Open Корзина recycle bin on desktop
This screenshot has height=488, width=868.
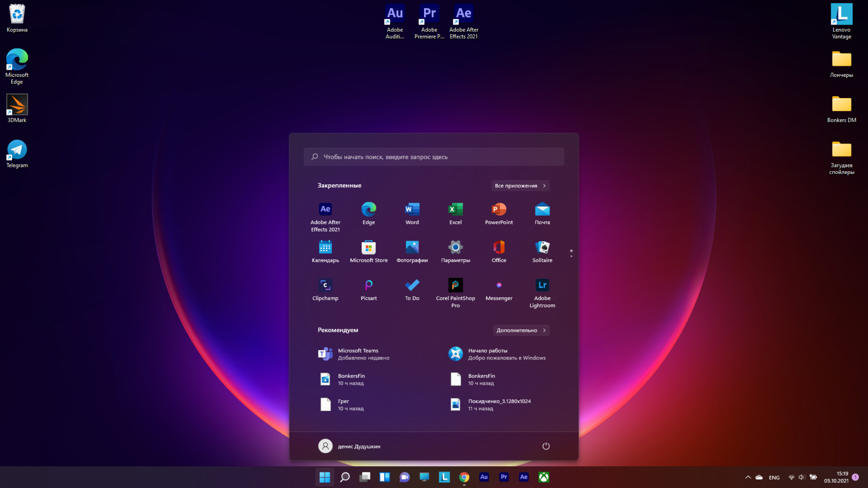click(x=17, y=18)
